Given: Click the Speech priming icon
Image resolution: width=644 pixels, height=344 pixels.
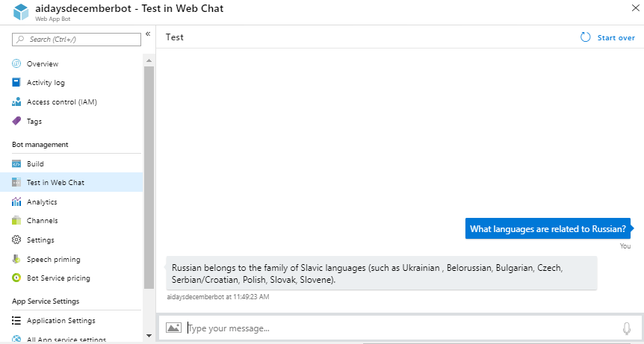Looking at the screenshot, I should coord(16,259).
